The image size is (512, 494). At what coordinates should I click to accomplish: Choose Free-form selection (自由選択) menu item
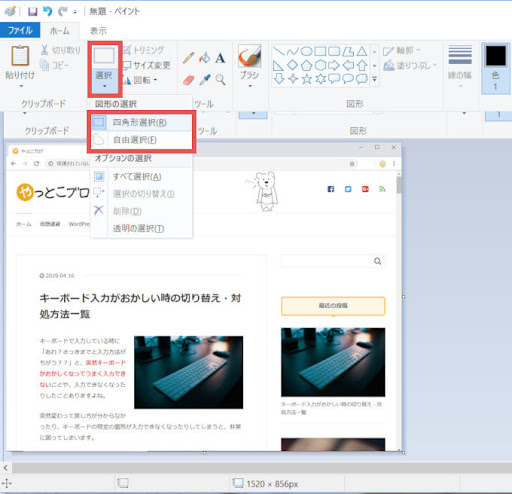coord(141,140)
